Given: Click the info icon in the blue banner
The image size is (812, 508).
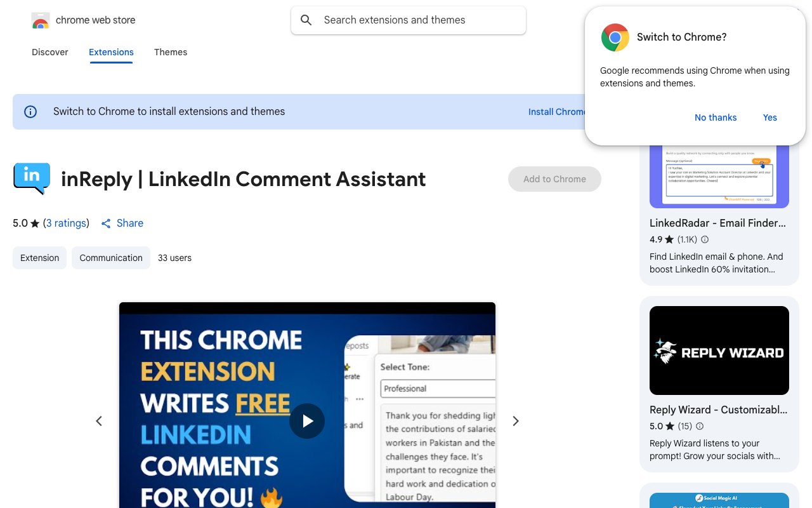Looking at the screenshot, I should (x=30, y=111).
